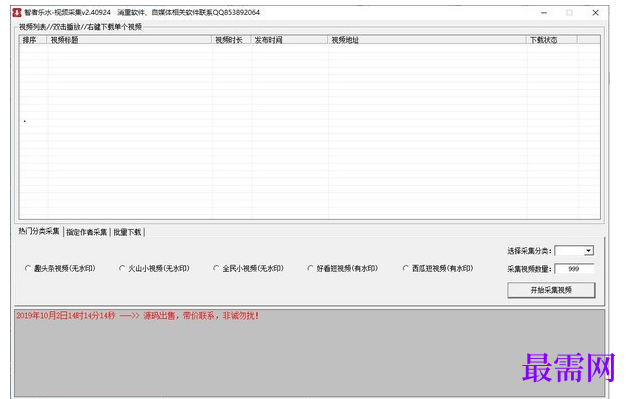The height and width of the screenshot is (399, 634).
Task: Close the video collector window
Action: click(x=596, y=13)
